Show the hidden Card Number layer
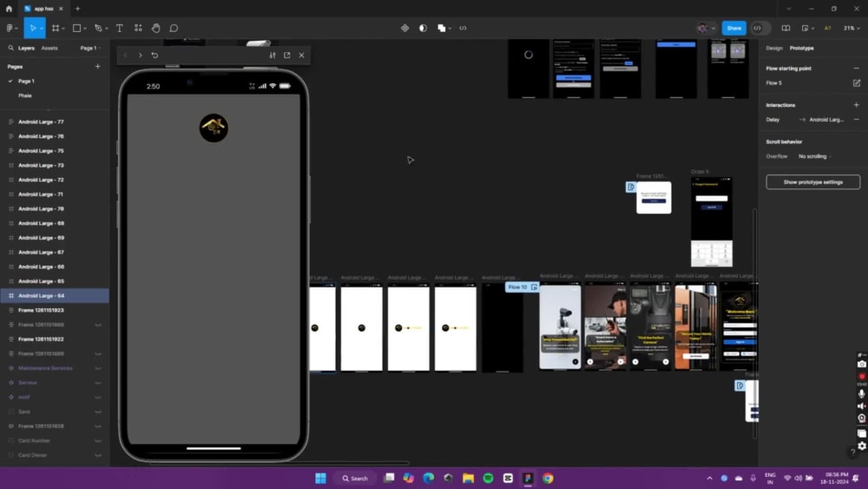 pos(98,441)
